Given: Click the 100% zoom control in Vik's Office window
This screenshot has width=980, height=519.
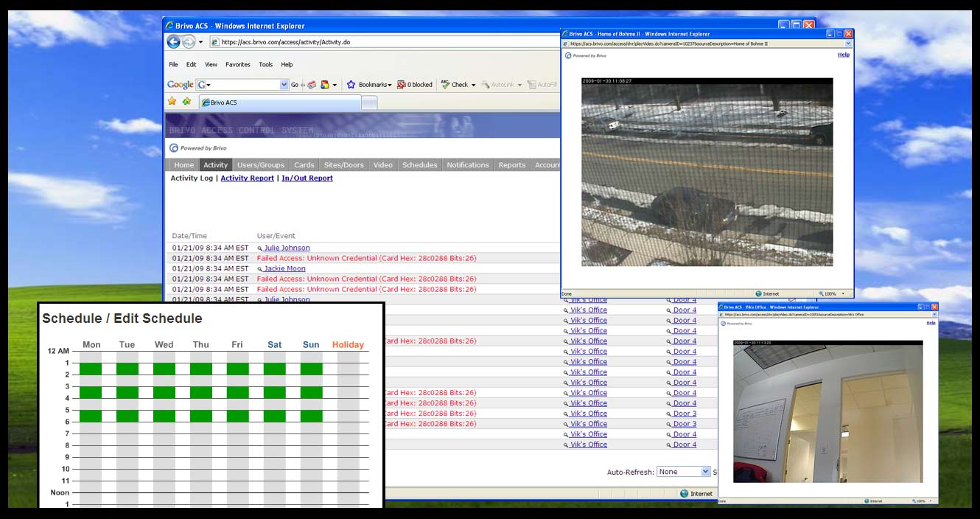Looking at the screenshot, I should pyautogui.click(x=923, y=501).
